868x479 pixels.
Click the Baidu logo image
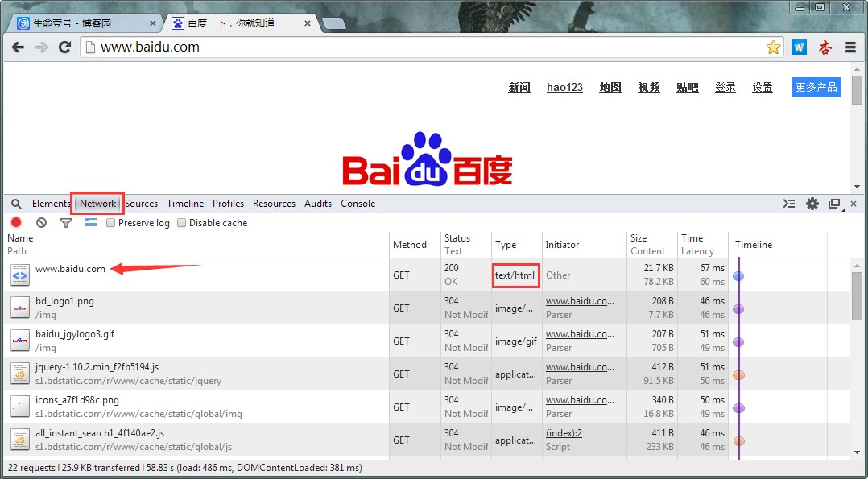428,159
